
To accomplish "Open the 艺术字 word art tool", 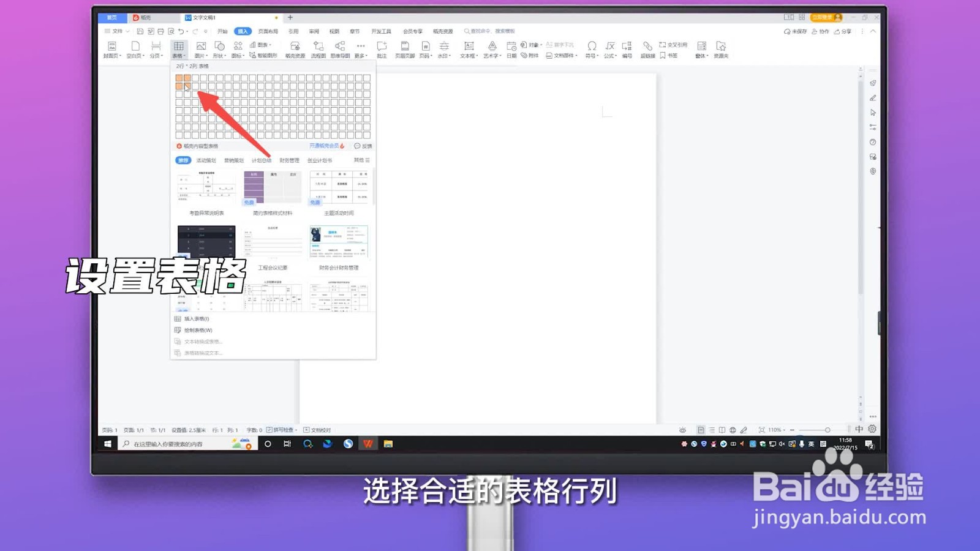I will point(492,50).
